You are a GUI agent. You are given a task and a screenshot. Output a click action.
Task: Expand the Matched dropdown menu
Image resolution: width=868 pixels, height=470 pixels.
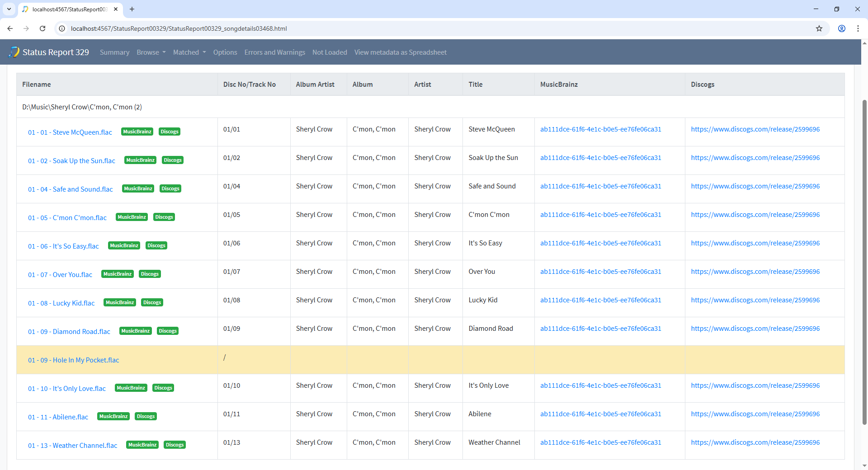[x=189, y=52]
